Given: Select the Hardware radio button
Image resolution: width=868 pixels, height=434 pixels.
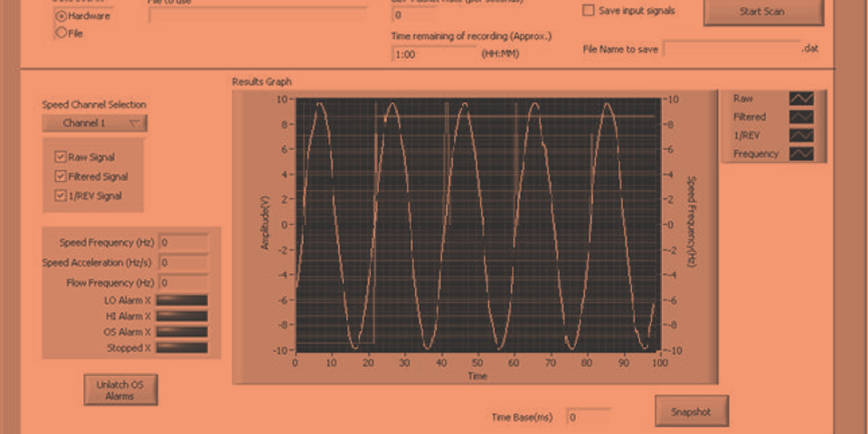Looking at the screenshot, I should pyautogui.click(x=61, y=15).
